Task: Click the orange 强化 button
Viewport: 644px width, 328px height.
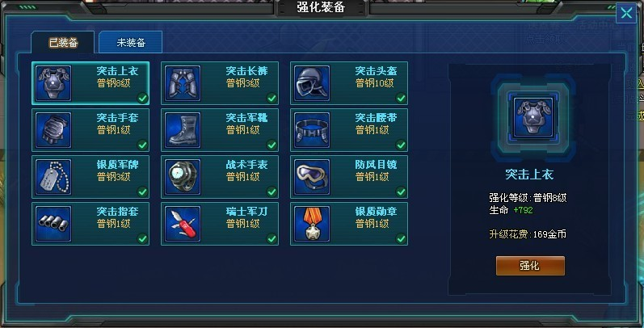Action: click(x=530, y=266)
